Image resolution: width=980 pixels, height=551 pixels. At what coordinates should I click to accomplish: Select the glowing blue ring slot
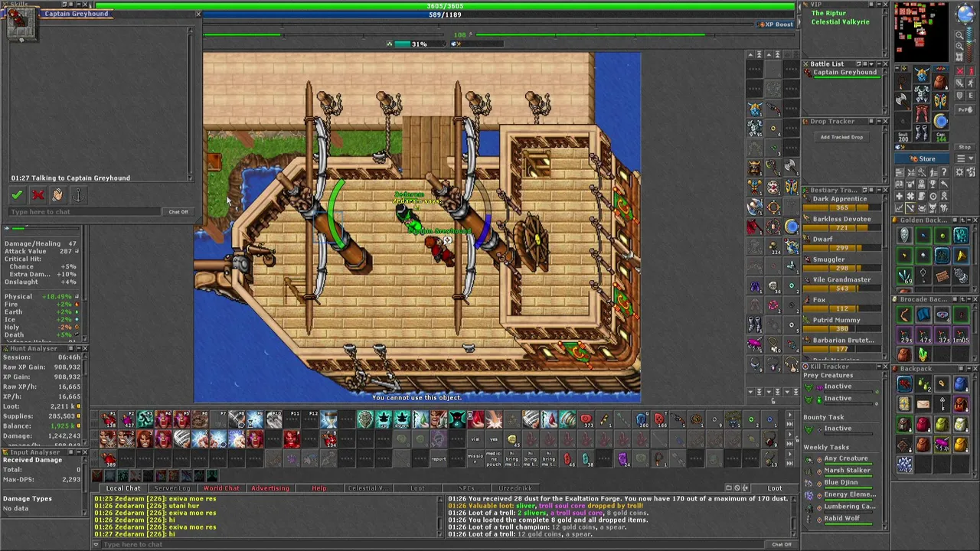pos(940,121)
